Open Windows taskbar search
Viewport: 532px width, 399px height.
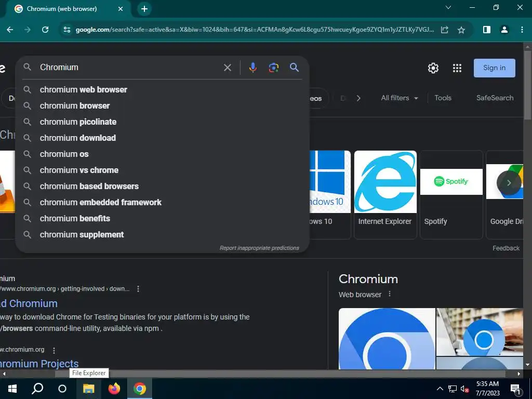(37, 389)
